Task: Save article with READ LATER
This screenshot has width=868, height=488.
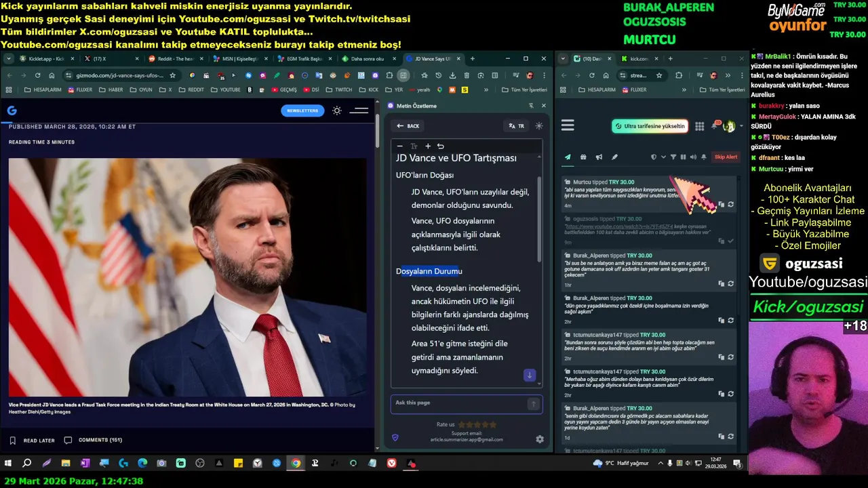Action: [x=32, y=441]
